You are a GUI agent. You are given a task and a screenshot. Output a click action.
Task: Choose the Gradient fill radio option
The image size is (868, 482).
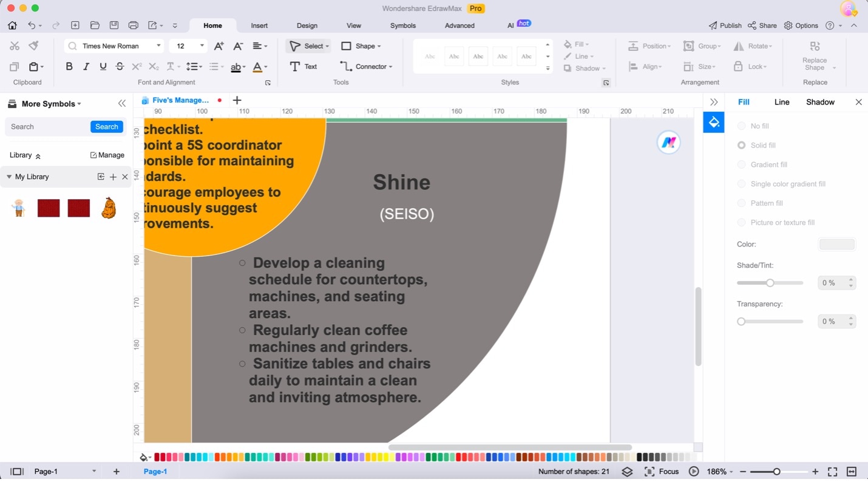click(741, 165)
